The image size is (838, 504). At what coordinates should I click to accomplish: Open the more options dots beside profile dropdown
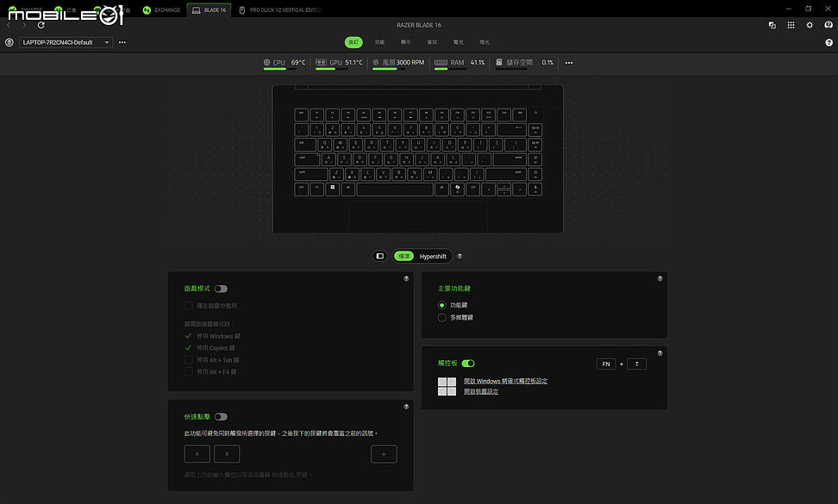(122, 42)
